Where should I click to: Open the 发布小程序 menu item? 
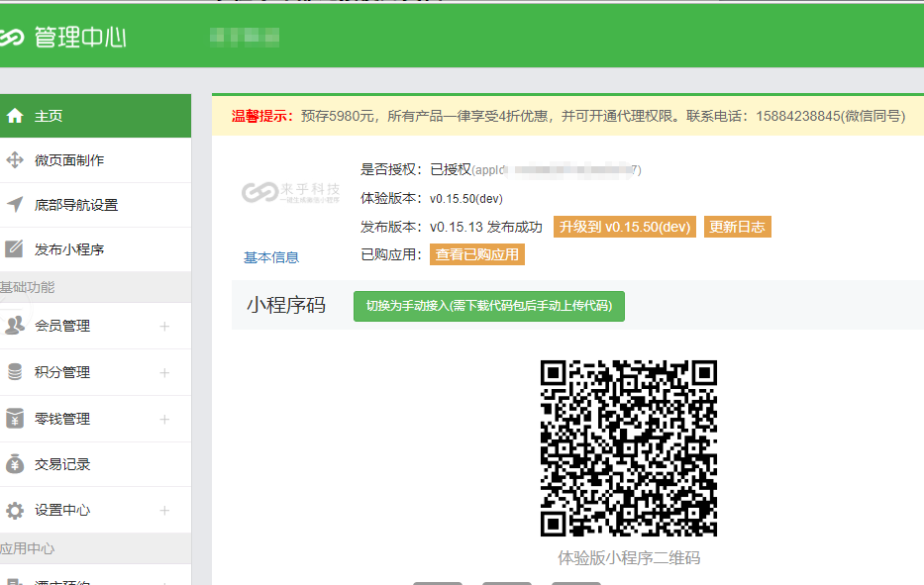69,249
